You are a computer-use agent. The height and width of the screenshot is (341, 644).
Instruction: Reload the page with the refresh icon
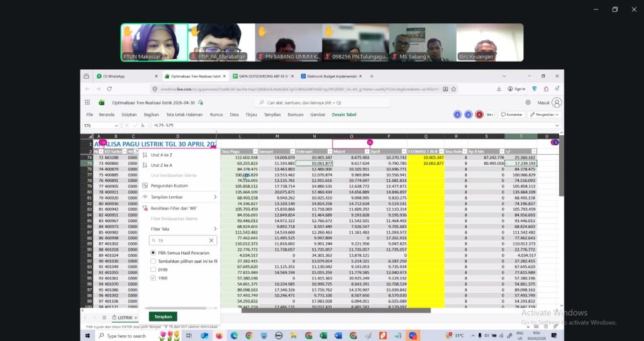click(109, 89)
